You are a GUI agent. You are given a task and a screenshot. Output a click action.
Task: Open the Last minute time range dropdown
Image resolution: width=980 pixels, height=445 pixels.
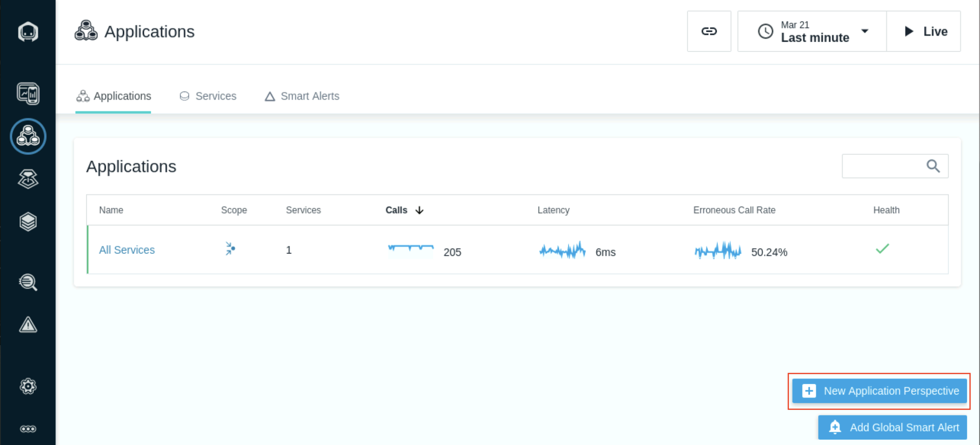812,31
